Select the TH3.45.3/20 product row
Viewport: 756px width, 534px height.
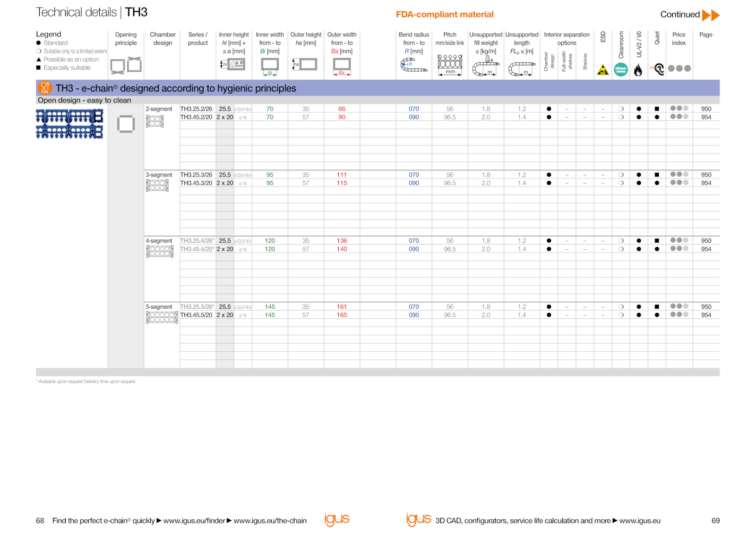pos(449,183)
